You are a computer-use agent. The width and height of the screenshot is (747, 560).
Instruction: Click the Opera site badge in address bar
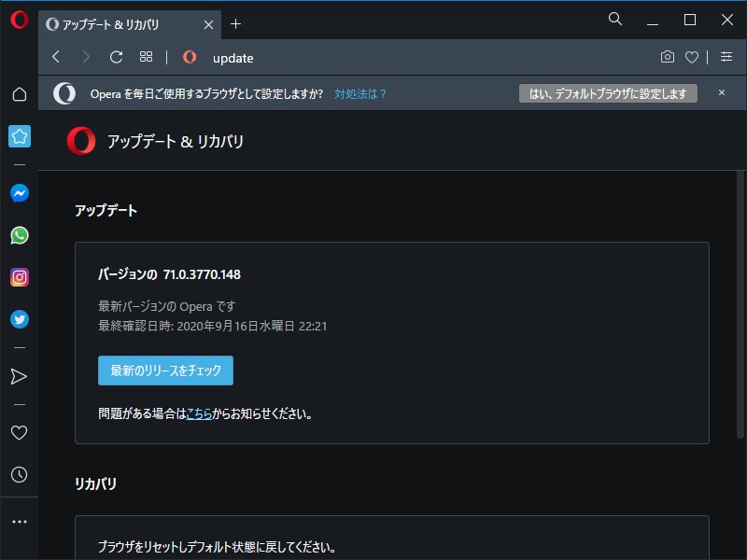point(190,57)
